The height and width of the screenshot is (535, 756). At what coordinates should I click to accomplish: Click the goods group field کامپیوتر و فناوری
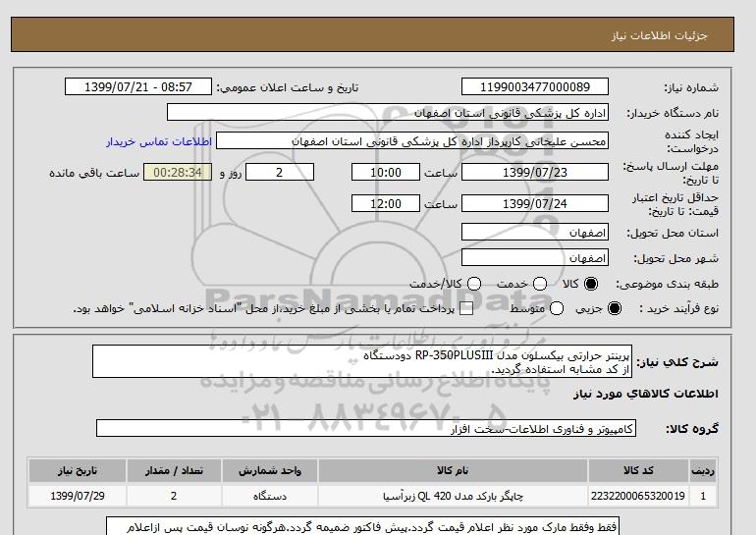point(366,428)
